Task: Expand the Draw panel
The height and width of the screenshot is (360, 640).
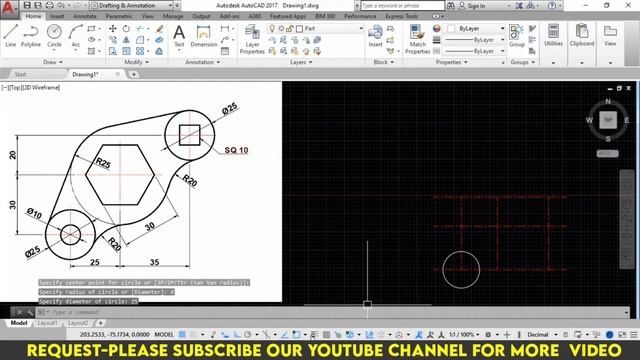Action: point(53,62)
